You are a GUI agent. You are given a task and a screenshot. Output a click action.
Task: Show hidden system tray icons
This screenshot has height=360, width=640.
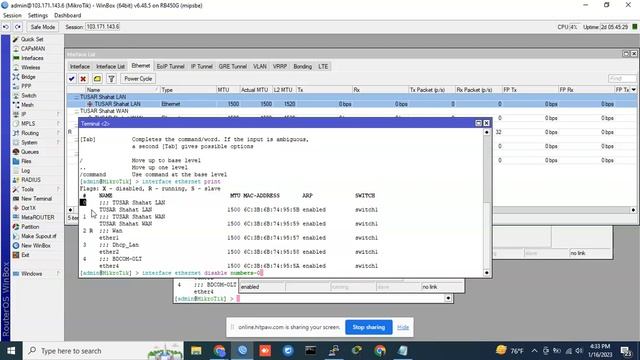coord(534,351)
